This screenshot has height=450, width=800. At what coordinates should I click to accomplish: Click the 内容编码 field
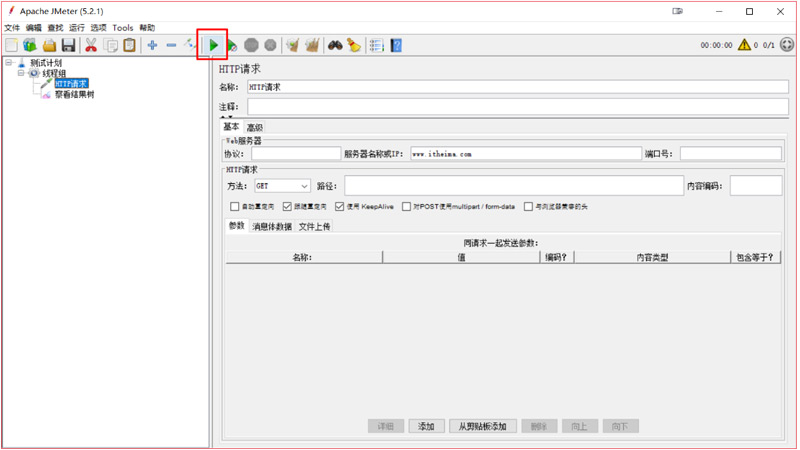pos(756,186)
